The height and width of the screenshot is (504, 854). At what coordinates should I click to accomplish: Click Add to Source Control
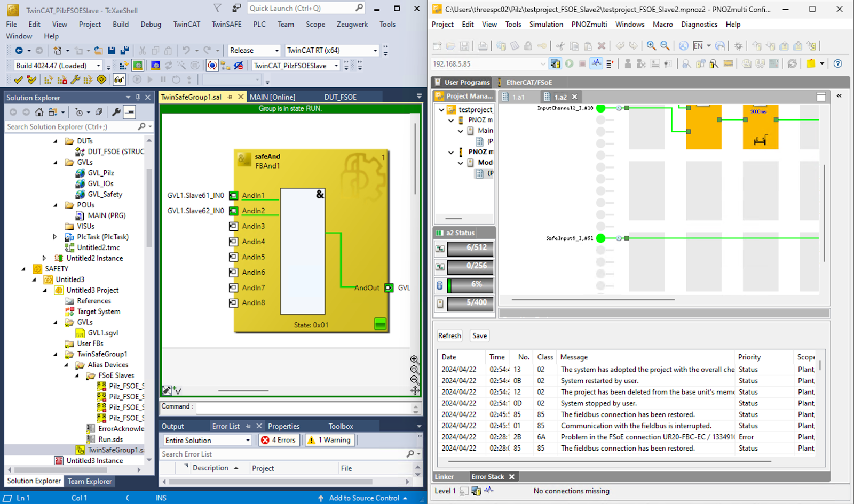(x=364, y=498)
